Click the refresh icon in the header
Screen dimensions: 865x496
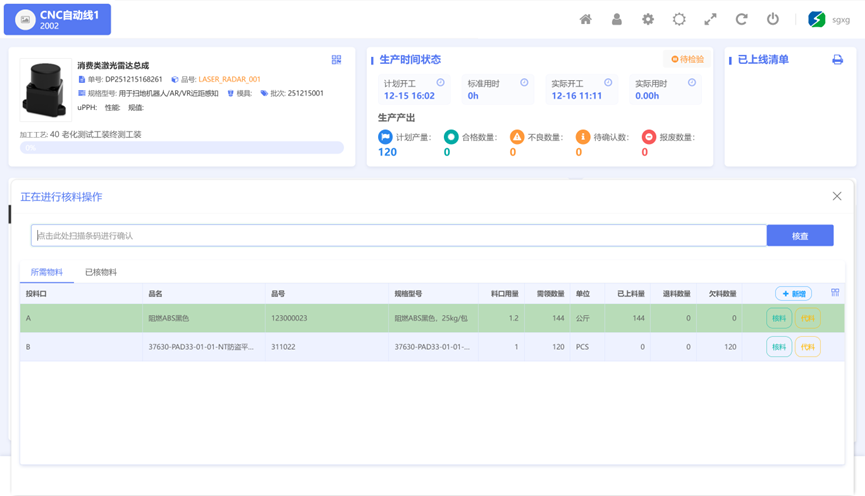click(x=741, y=19)
